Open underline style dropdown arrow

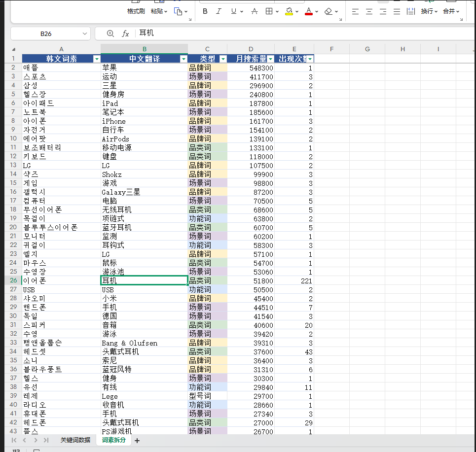tap(242, 11)
